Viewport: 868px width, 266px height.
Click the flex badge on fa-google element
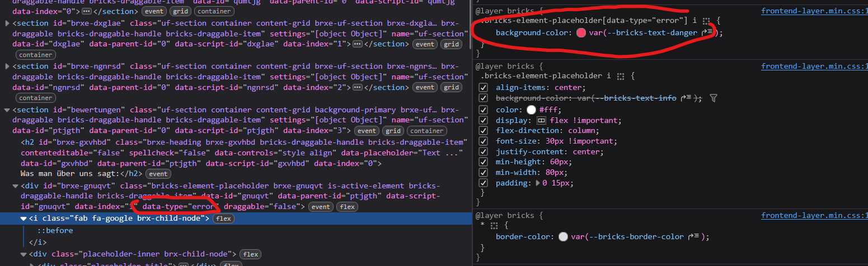(224, 218)
